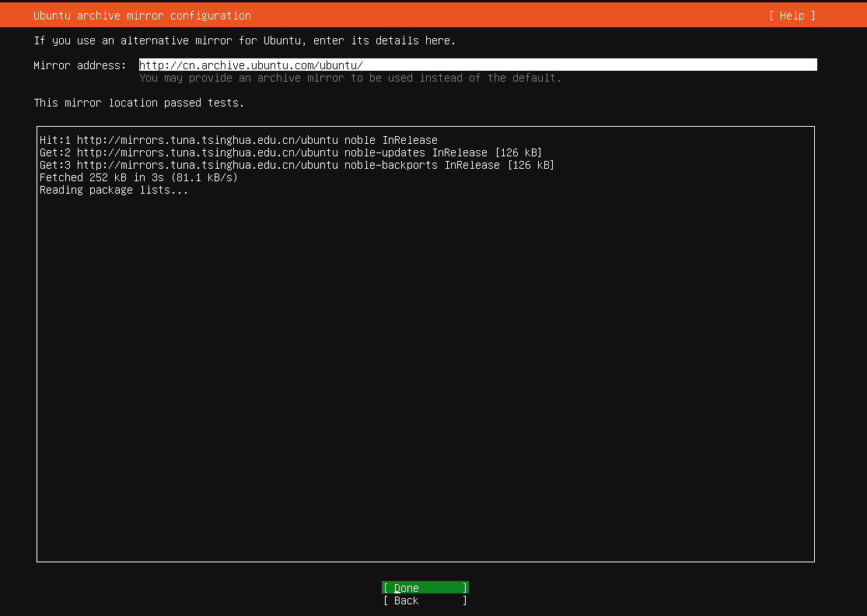Focus the Mirror address input field

pyautogui.click(x=477, y=65)
